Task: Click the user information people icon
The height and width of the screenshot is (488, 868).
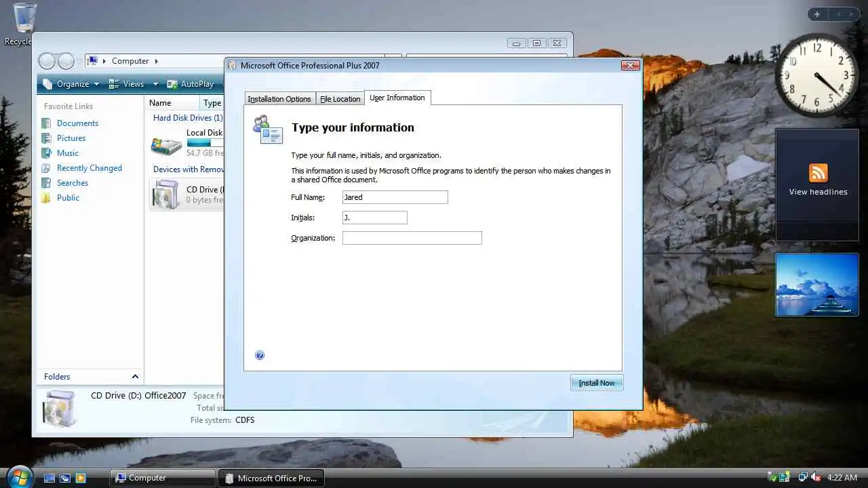Action: (267, 129)
